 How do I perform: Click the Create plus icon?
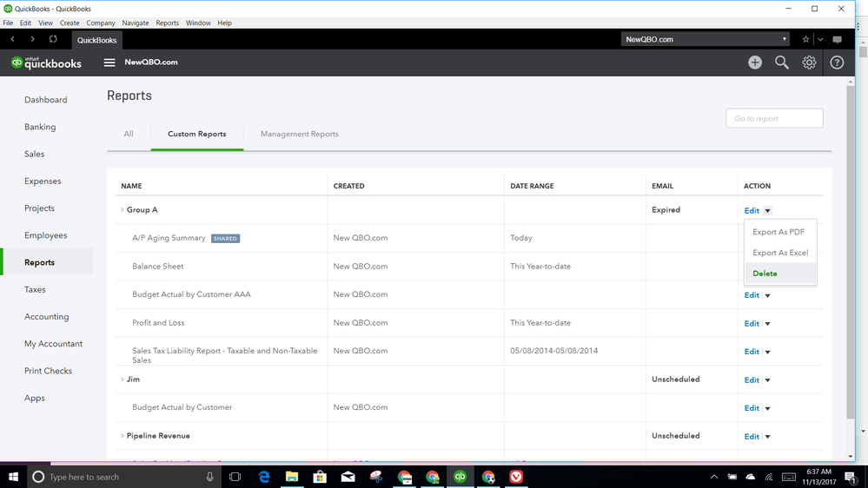755,63
